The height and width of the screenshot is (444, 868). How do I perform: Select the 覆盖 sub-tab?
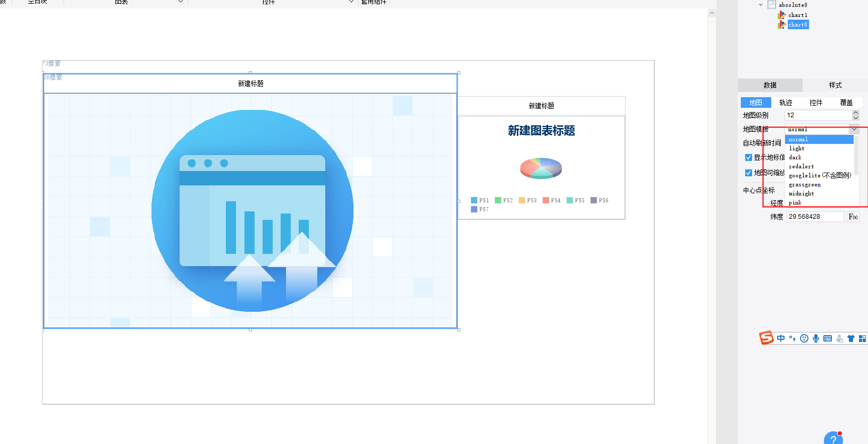(846, 103)
